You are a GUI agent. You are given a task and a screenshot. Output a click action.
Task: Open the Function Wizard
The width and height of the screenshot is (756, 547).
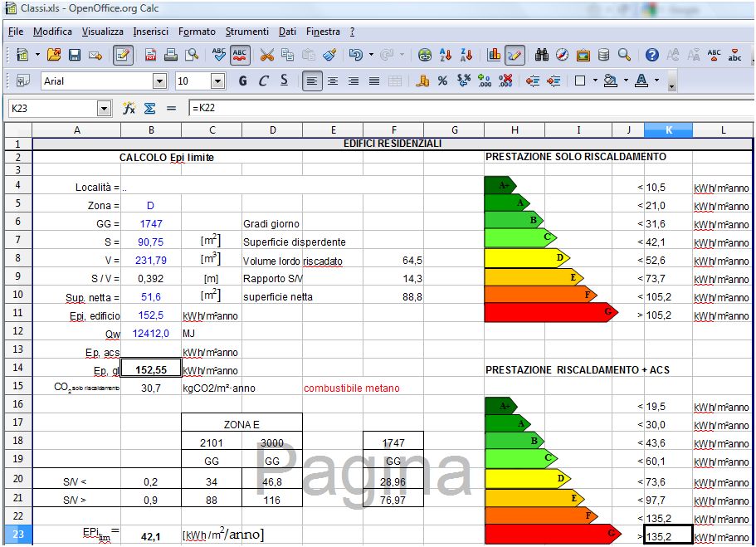pyautogui.click(x=129, y=108)
